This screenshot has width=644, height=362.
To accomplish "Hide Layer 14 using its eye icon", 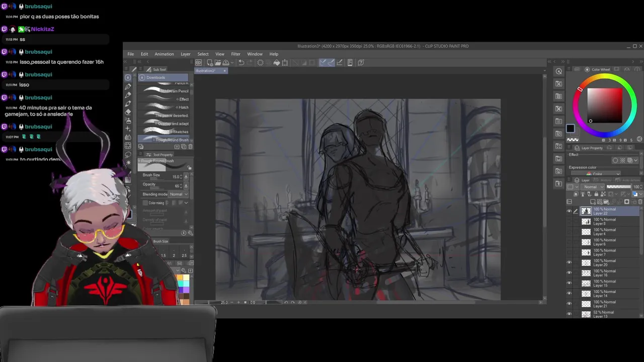I will [x=569, y=294].
